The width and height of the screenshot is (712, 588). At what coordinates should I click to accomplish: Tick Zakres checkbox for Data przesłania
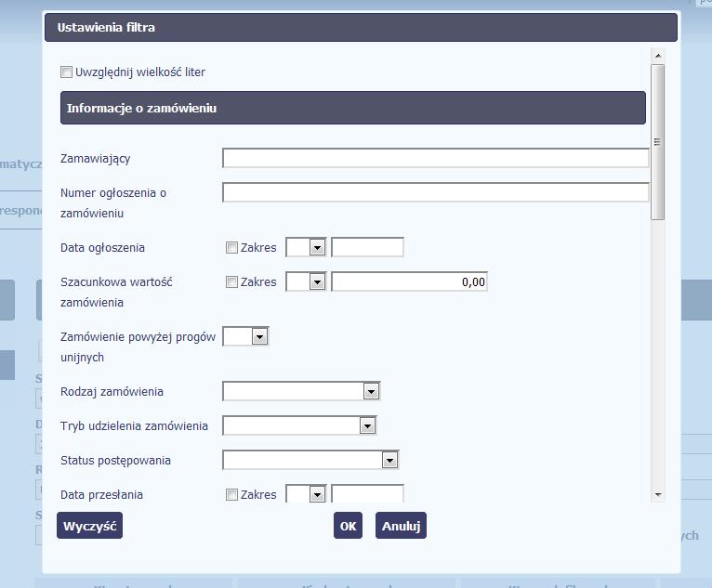[x=231, y=494]
